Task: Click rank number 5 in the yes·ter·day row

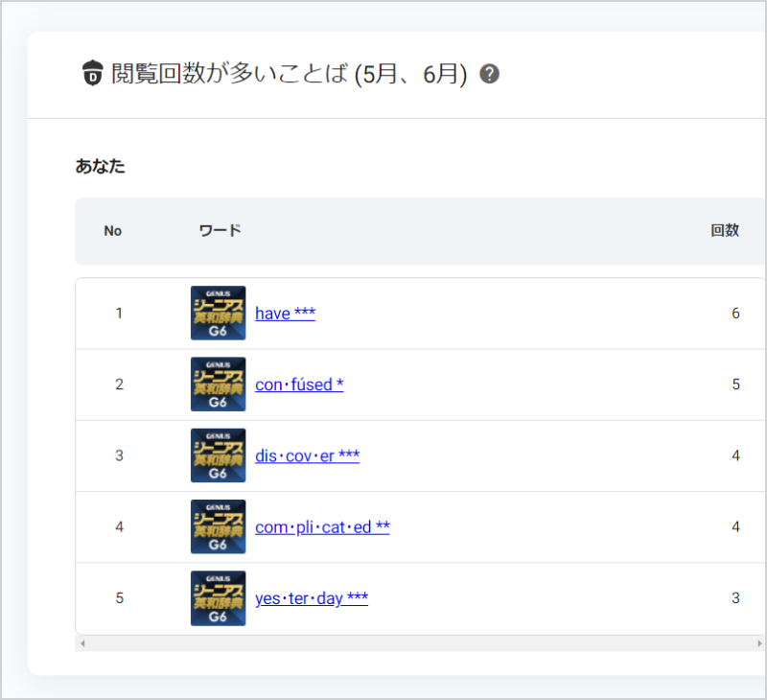Action: pyautogui.click(x=119, y=598)
